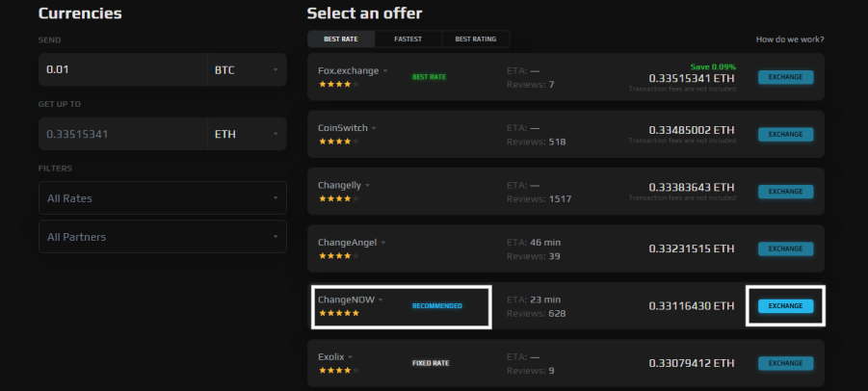Open the BTC send currency dropdown
Screen dimensions: 868x391
tap(247, 69)
